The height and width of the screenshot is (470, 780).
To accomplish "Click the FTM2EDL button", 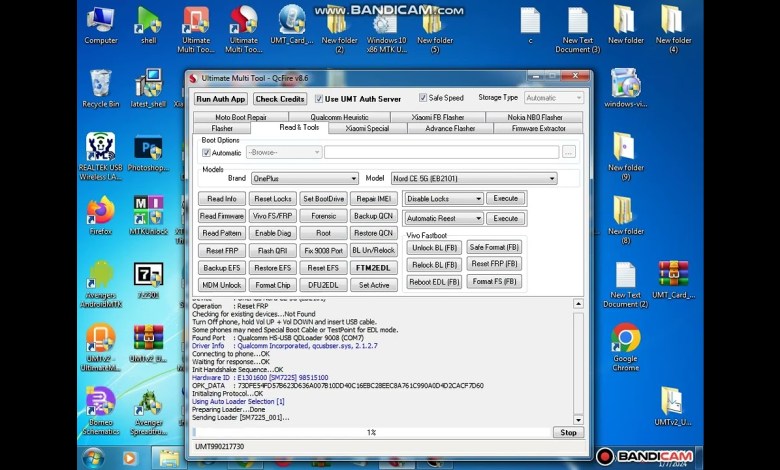I will (x=374, y=268).
